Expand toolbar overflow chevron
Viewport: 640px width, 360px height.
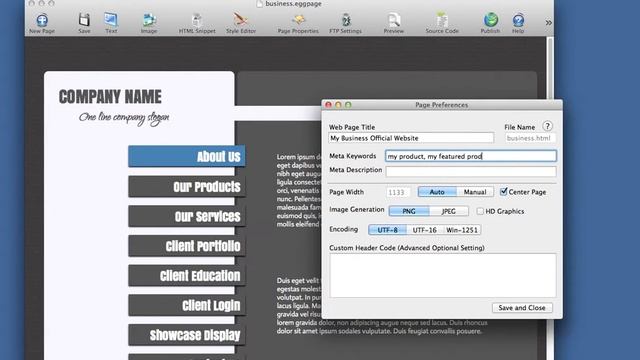coord(548,23)
